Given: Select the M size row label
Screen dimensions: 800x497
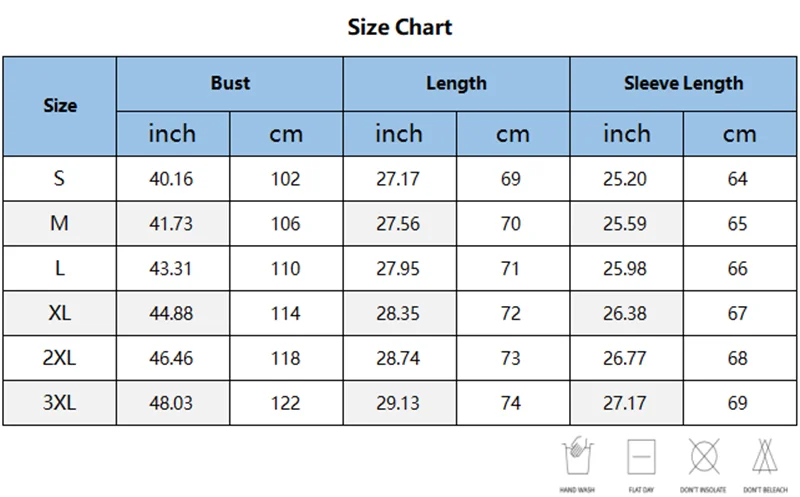Looking at the screenshot, I should click(60, 223).
